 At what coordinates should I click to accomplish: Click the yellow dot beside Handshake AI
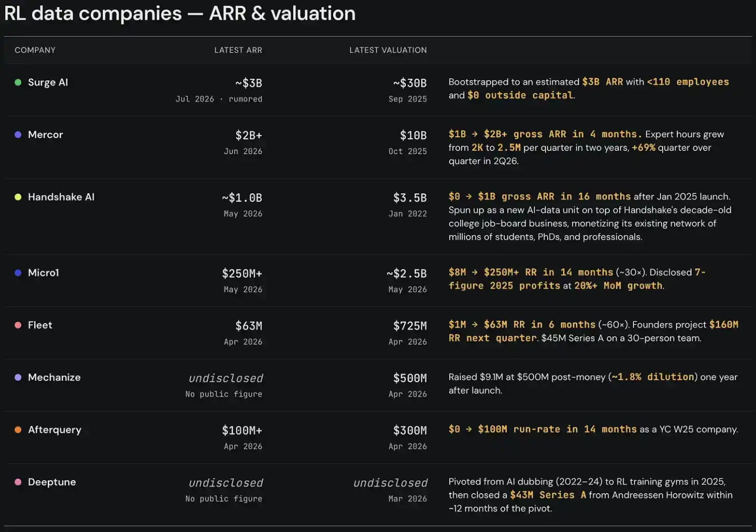click(x=18, y=197)
